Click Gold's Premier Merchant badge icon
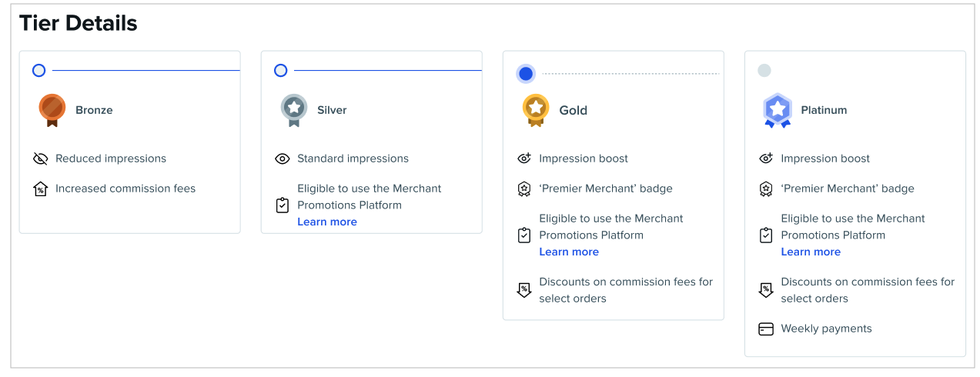Image resolution: width=980 pixels, height=377 pixels. coord(524,188)
